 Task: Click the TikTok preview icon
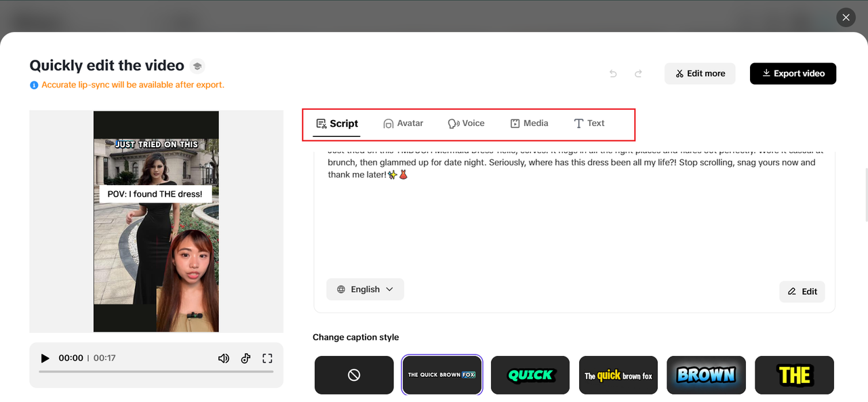pos(245,358)
